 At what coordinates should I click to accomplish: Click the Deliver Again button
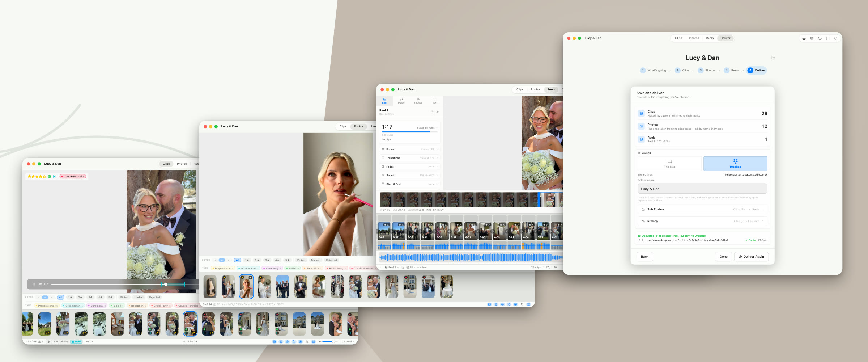click(751, 257)
